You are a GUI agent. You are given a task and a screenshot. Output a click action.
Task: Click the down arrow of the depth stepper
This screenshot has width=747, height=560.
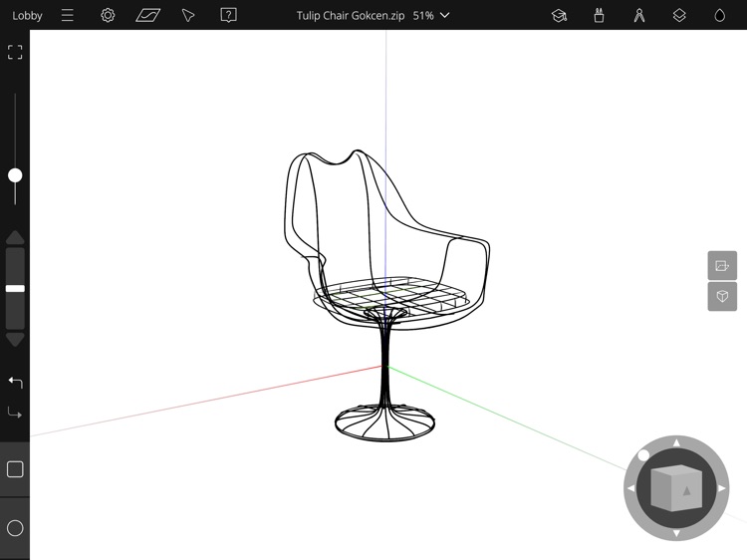pyautogui.click(x=15, y=340)
